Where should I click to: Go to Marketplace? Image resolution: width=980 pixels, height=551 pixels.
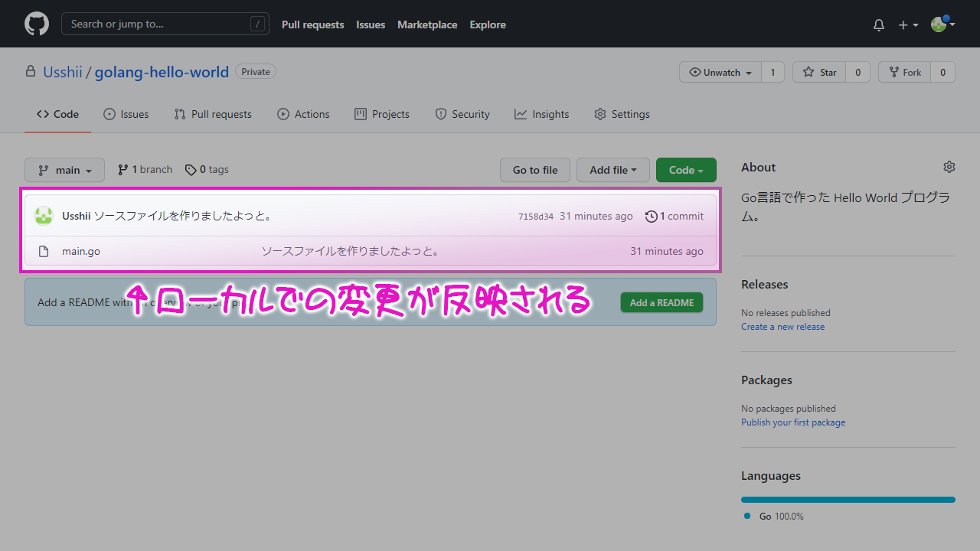[x=427, y=24]
